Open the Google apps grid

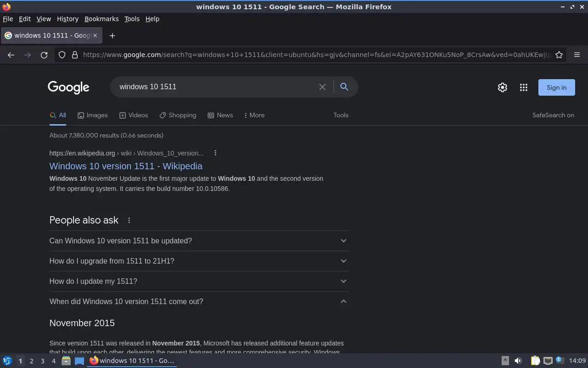tap(524, 87)
